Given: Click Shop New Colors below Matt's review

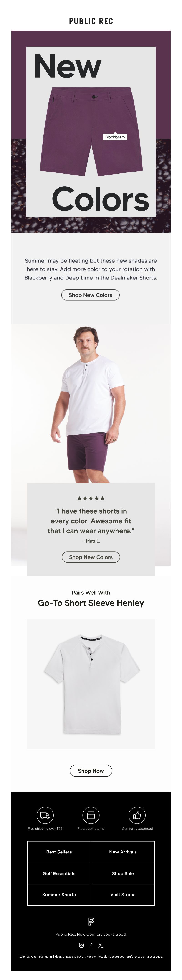Looking at the screenshot, I should point(91,557).
